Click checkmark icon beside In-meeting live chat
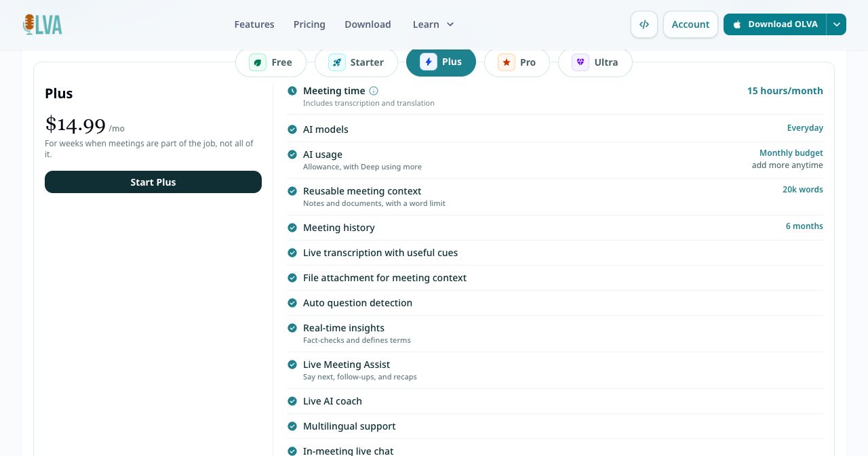The image size is (868, 456). (x=292, y=451)
